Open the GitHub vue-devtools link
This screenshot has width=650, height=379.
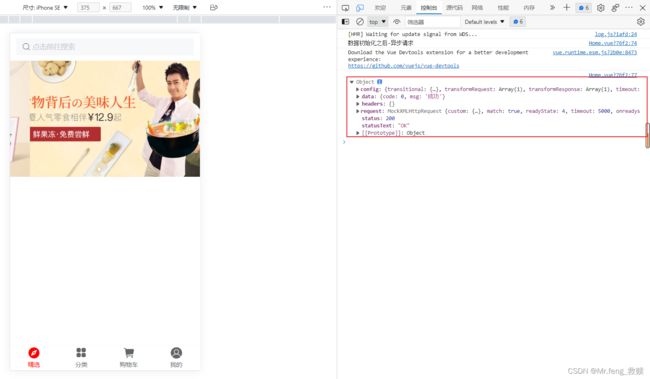[403, 66]
